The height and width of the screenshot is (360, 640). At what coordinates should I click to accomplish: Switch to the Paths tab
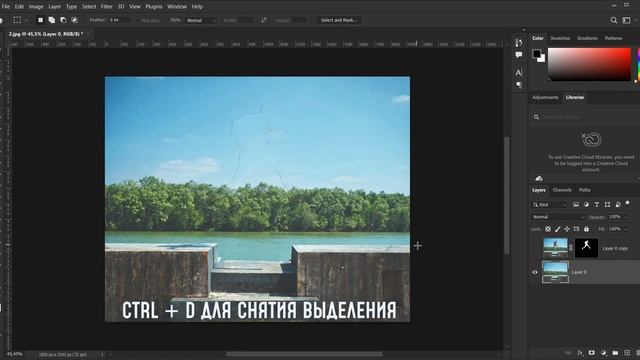point(584,190)
